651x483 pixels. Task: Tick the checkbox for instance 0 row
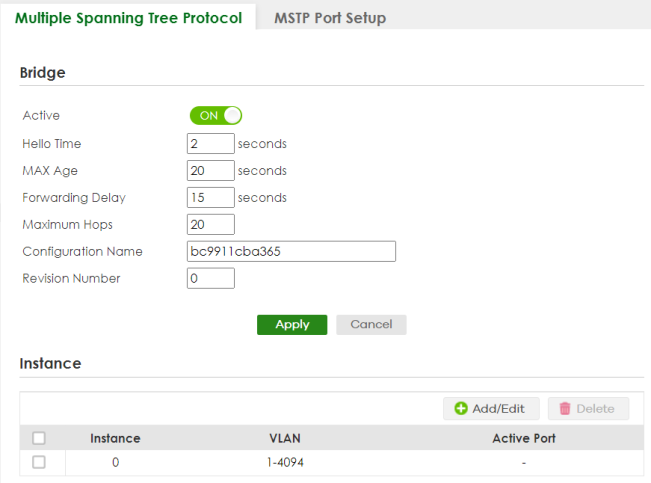(39, 462)
